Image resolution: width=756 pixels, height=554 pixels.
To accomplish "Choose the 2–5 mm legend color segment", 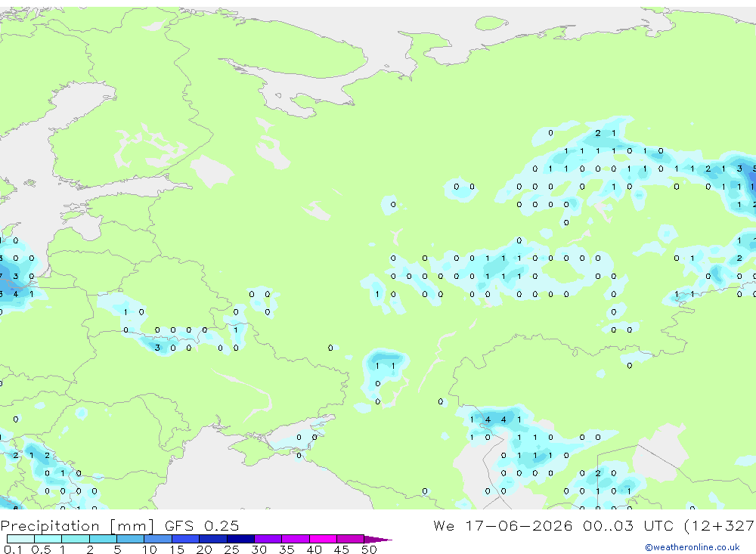I will point(103,539).
